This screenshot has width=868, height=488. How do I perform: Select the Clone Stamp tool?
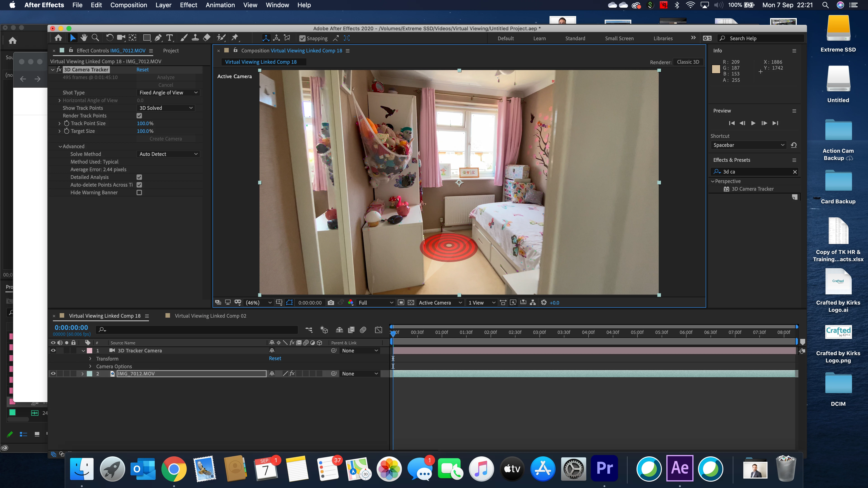(195, 38)
